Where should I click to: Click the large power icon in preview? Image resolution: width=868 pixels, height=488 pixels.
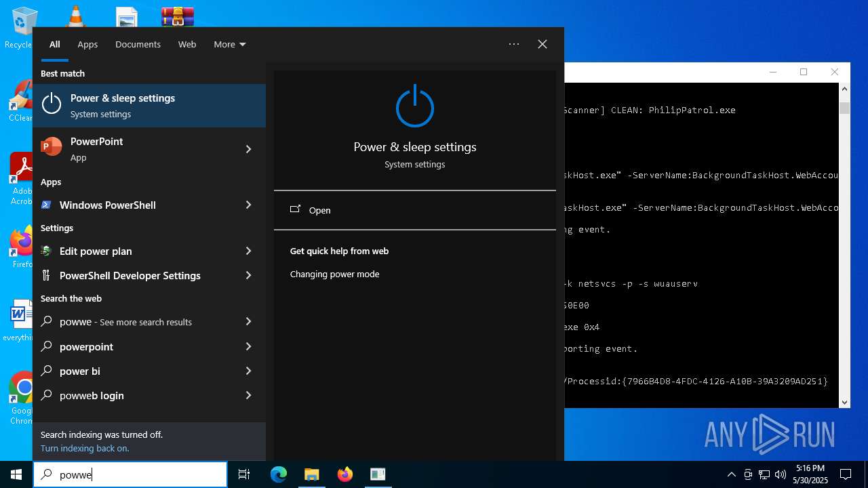coord(415,106)
